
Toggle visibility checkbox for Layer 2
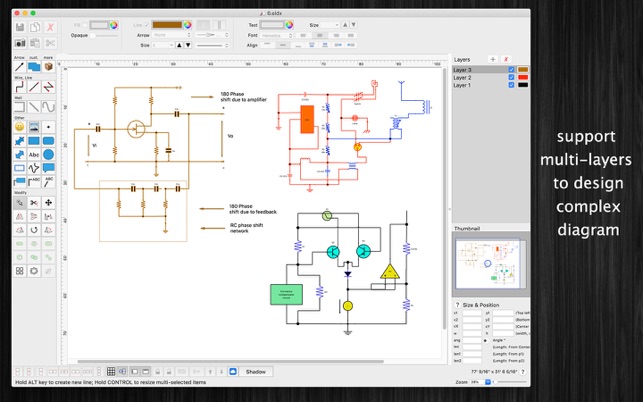[511, 77]
